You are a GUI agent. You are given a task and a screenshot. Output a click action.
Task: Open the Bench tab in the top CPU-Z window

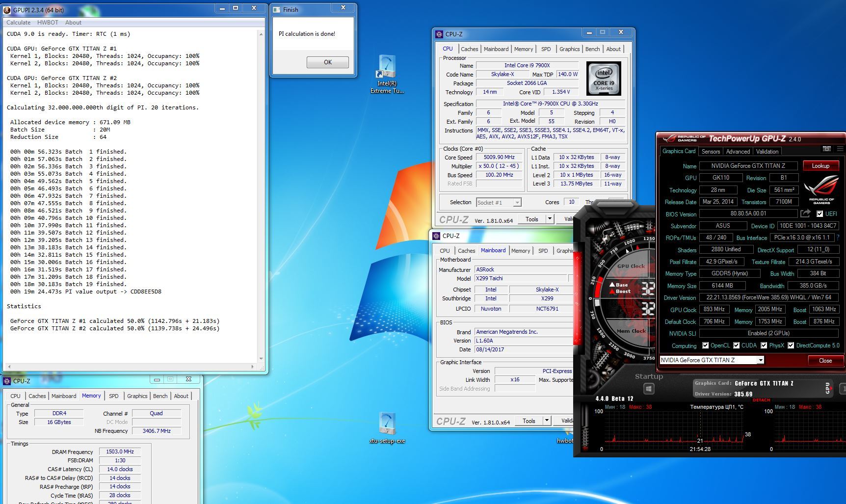[x=592, y=49]
